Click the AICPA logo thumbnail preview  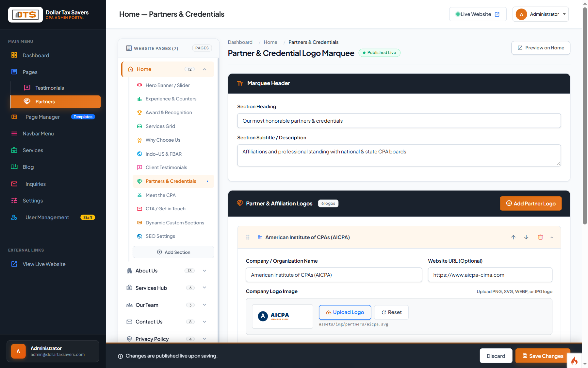282,316
